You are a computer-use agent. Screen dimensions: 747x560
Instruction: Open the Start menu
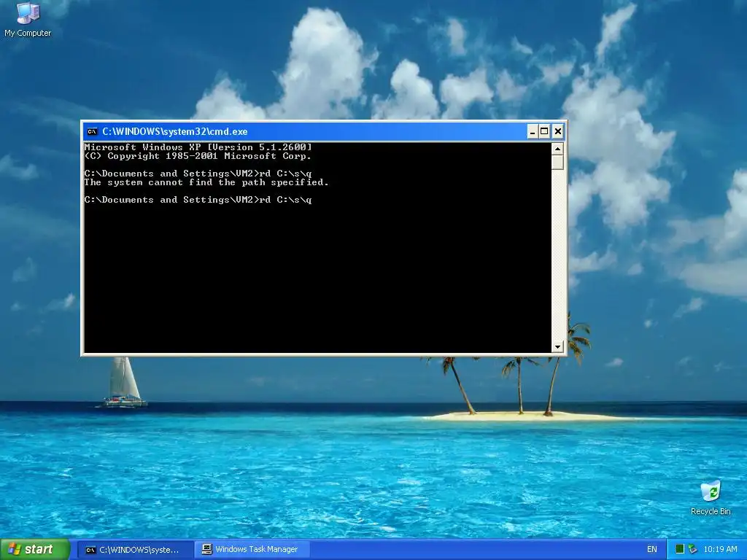35,550
